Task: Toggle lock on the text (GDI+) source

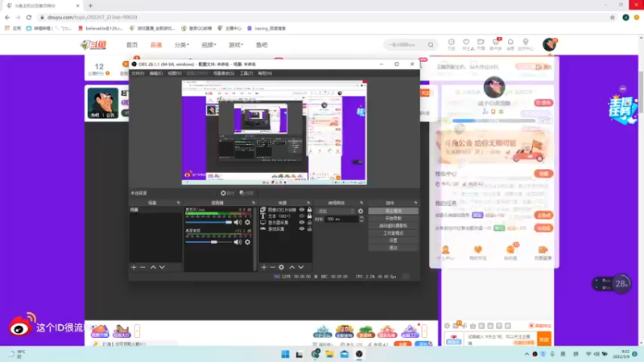Action: [310, 216]
